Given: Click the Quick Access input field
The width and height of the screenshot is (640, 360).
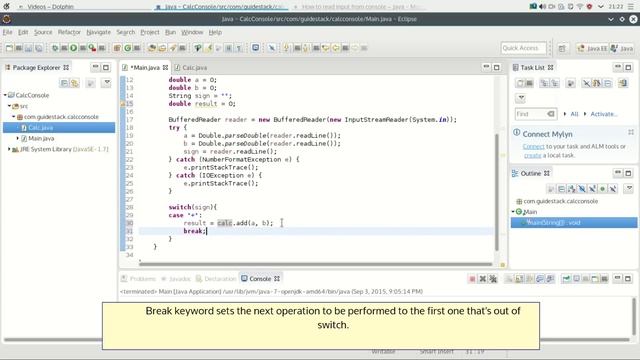Looking at the screenshot, I should coord(523,48).
